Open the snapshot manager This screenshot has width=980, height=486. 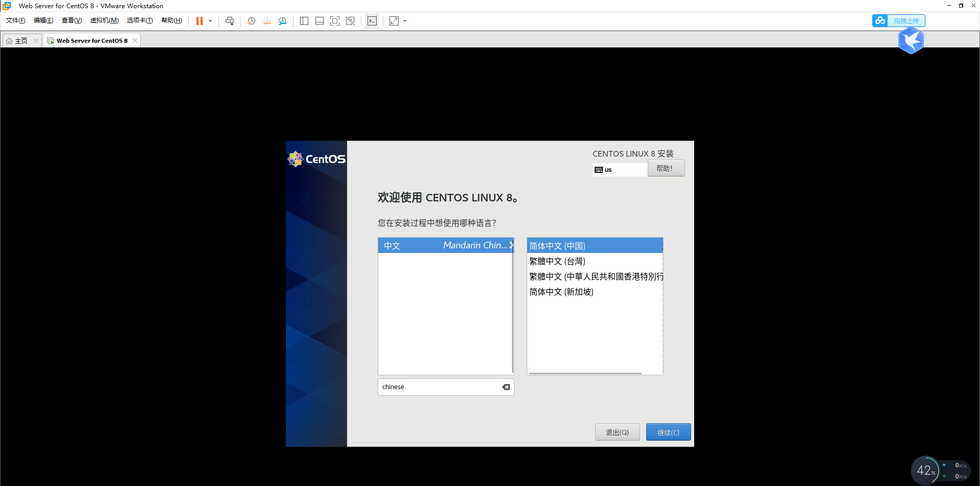coord(282,21)
